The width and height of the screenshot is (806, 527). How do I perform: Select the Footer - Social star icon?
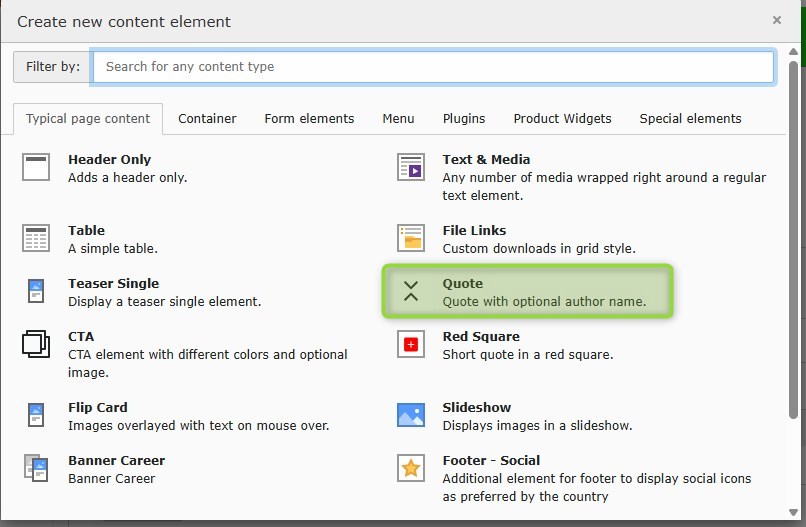click(411, 468)
